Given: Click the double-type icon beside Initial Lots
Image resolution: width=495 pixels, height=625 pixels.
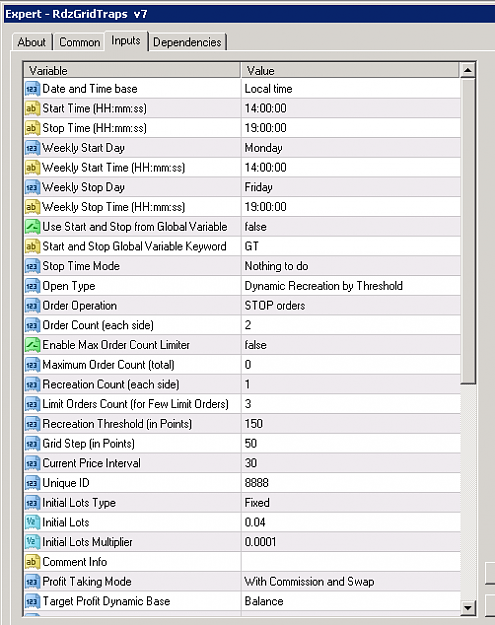Looking at the screenshot, I should (32, 523).
